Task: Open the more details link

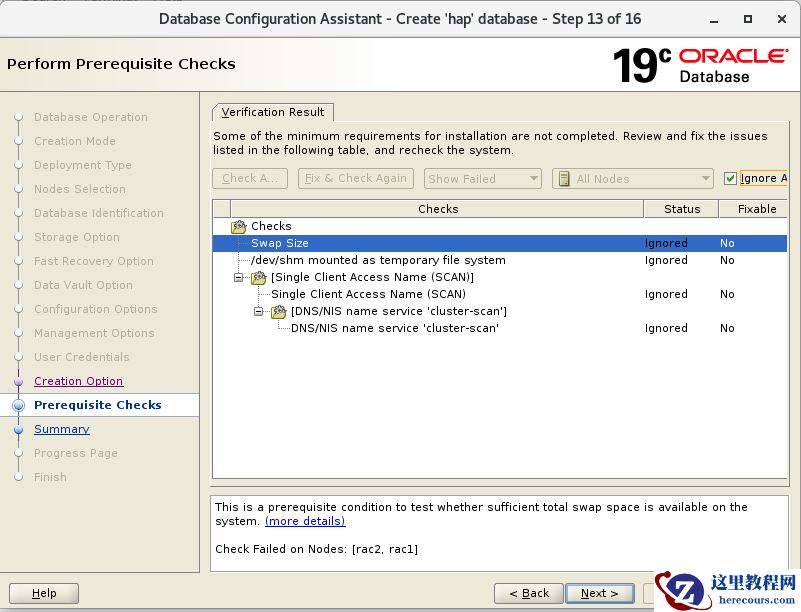Action: click(x=305, y=521)
